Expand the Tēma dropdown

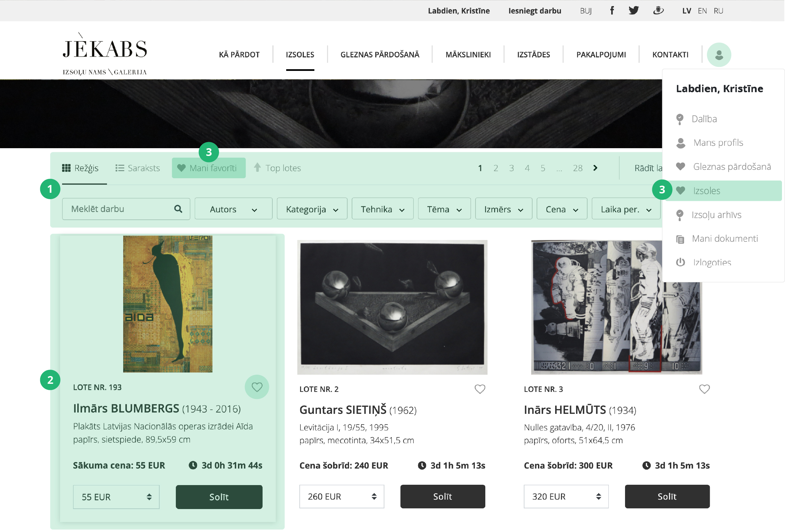[x=444, y=209]
